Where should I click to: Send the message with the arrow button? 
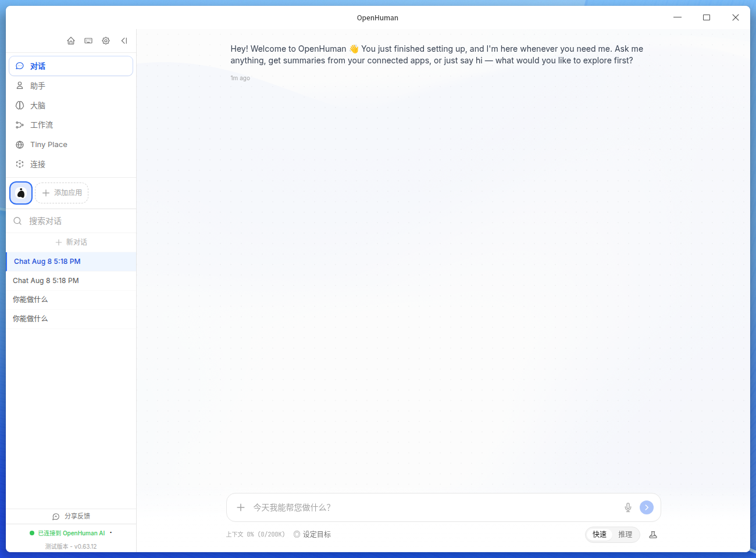click(x=647, y=507)
